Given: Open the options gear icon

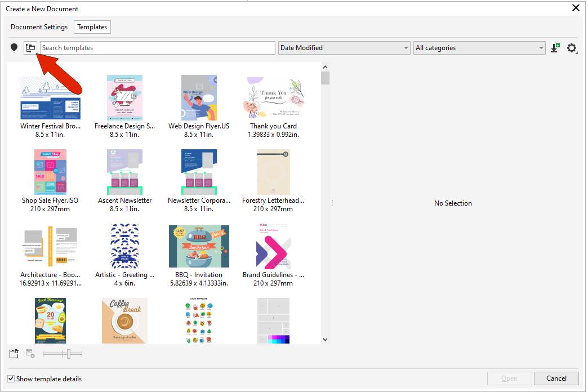Looking at the screenshot, I should (x=572, y=48).
